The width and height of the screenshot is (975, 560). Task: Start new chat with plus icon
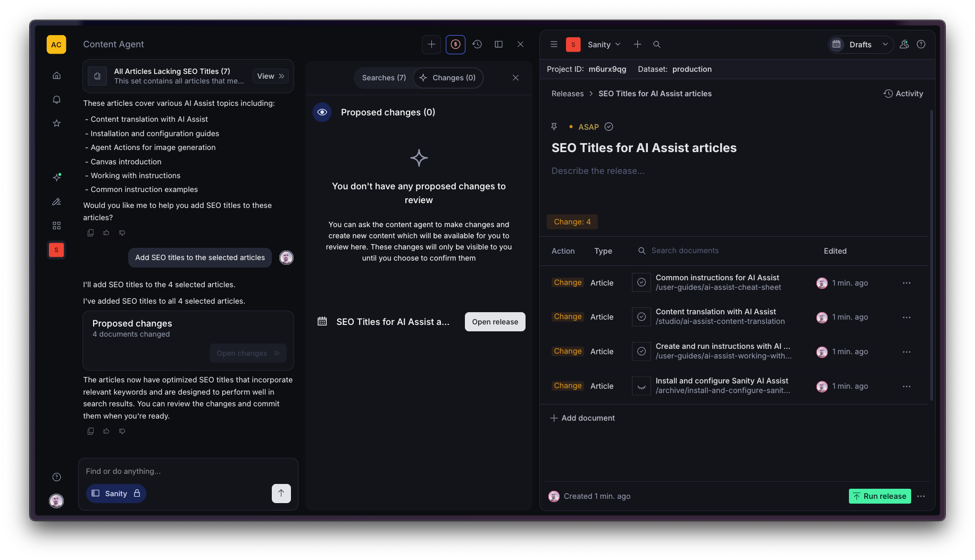[x=431, y=45]
